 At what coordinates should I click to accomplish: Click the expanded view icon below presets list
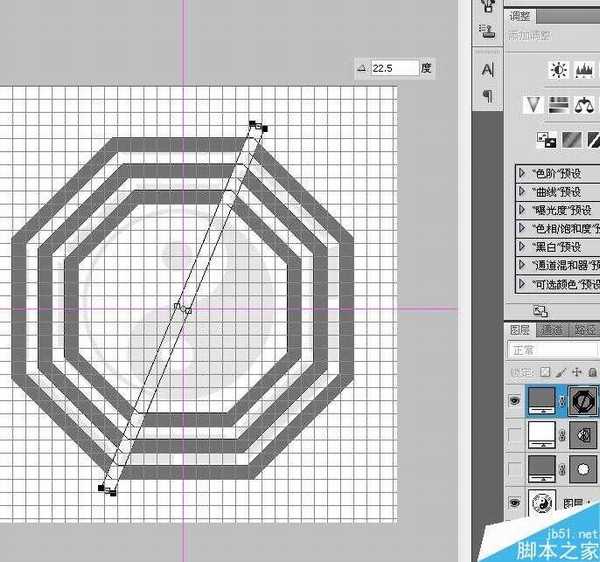pyautogui.click(x=540, y=311)
